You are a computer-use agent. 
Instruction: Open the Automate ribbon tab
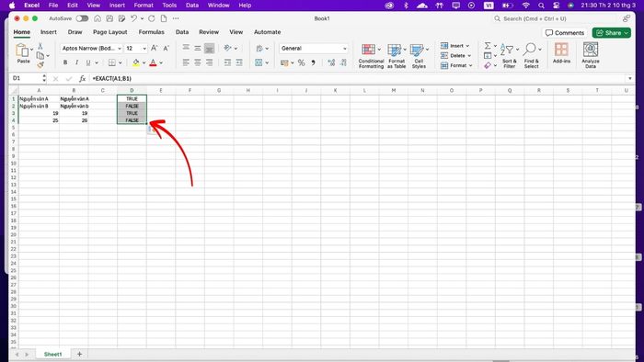coord(267,32)
